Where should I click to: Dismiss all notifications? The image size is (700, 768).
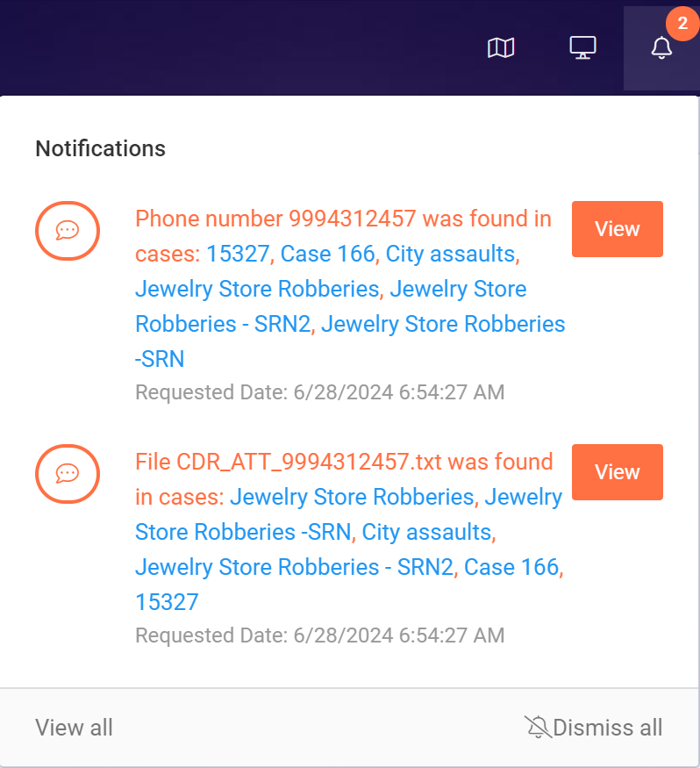(594, 728)
